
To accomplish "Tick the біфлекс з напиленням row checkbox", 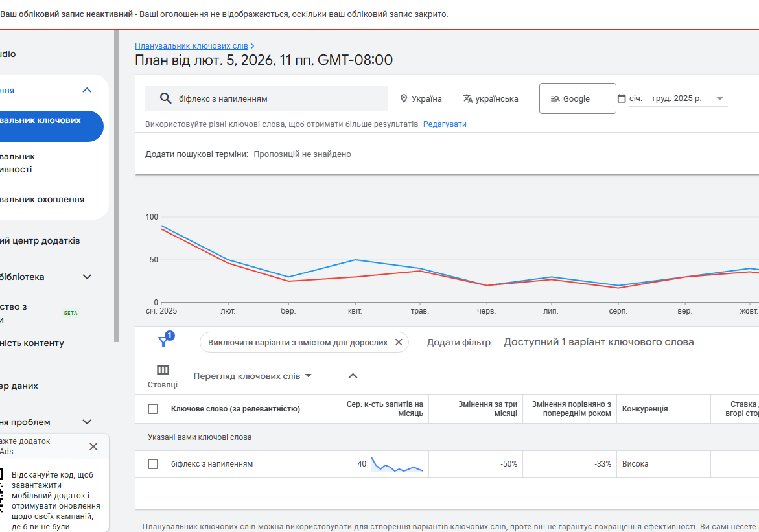I will (153, 464).
